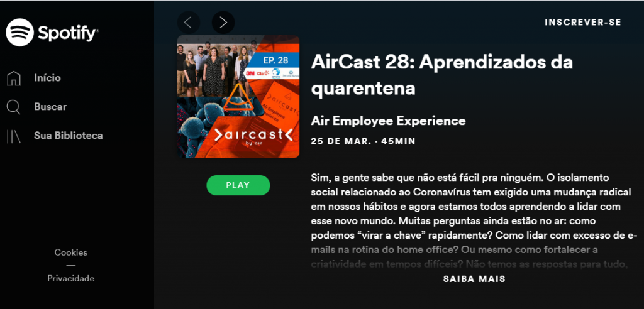The height and width of the screenshot is (309, 644).
Task: Click the AirCast 28 episode title
Action: pyautogui.click(x=442, y=75)
